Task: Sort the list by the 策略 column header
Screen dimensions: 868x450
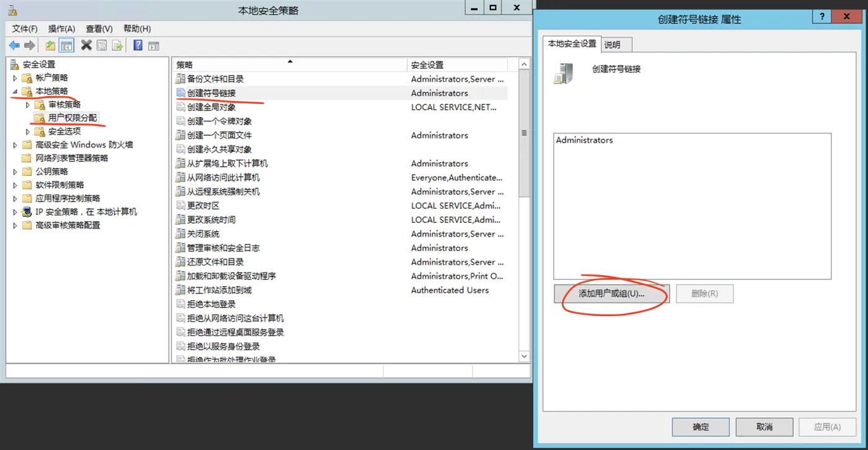Action: pyautogui.click(x=289, y=64)
